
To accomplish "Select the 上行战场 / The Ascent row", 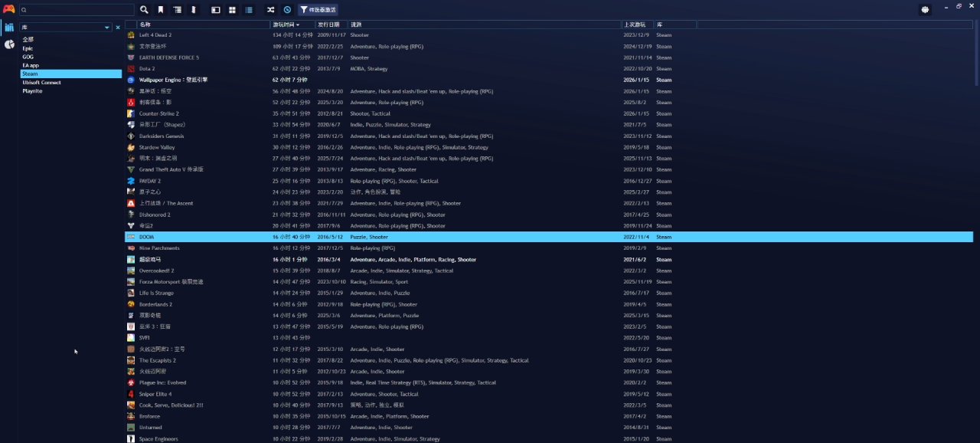I will (549, 203).
